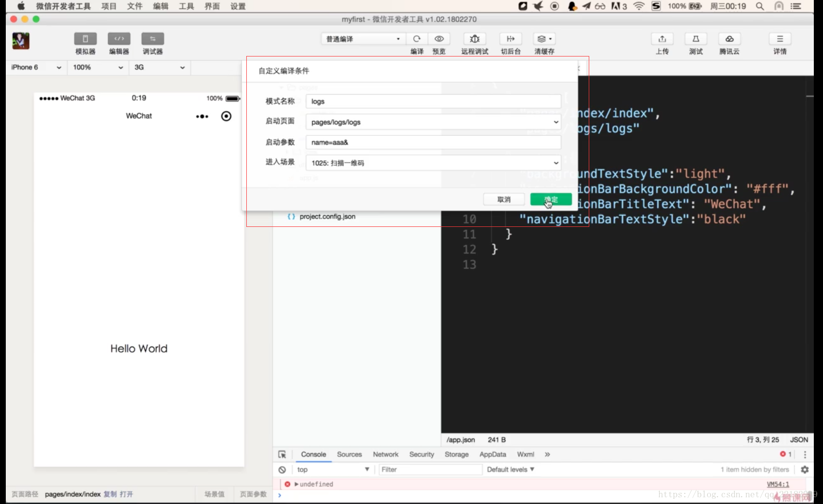Image resolution: width=823 pixels, height=504 pixels.
Task: Click the Wi-Fi icon in menu bar
Action: pyautogui.click(x=639, y=6)
